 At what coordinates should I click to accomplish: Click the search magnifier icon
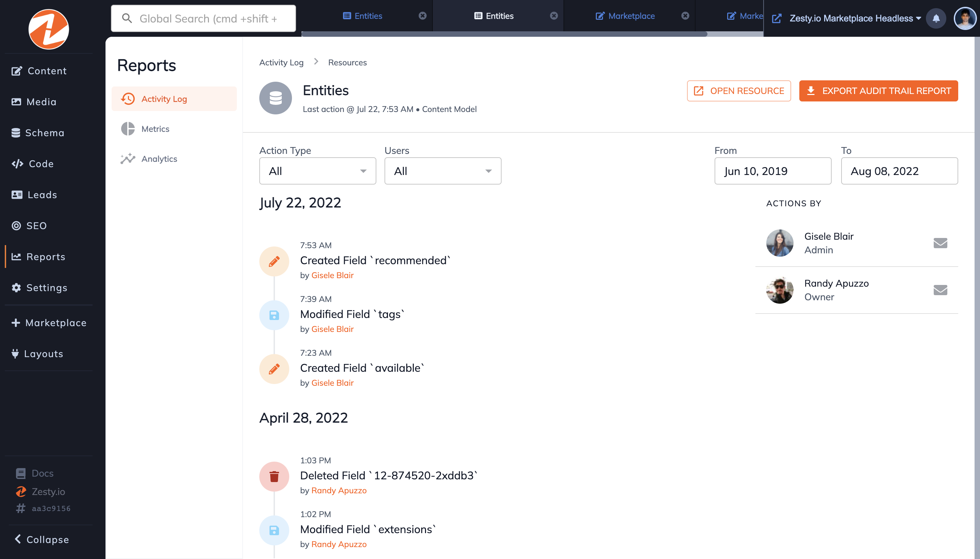coord(127,18)
